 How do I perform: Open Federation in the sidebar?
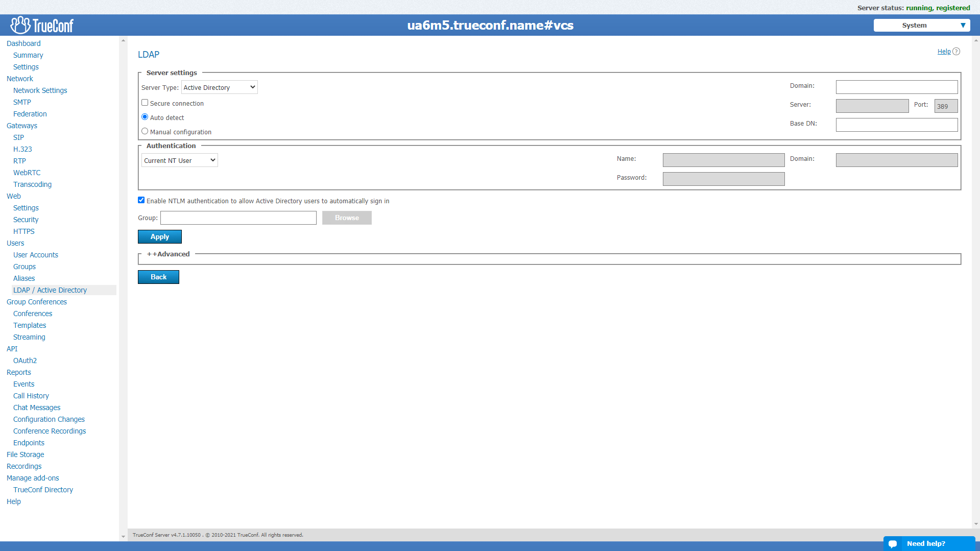30,114
